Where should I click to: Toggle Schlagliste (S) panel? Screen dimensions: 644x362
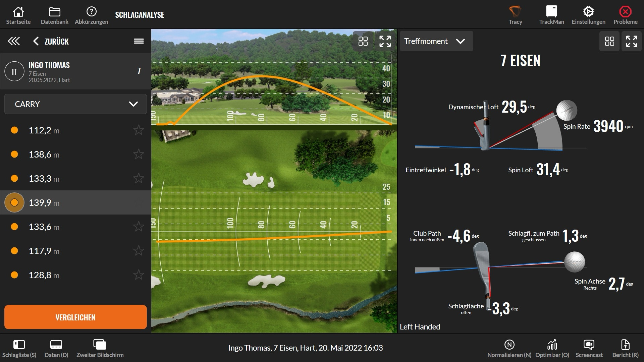19,349
